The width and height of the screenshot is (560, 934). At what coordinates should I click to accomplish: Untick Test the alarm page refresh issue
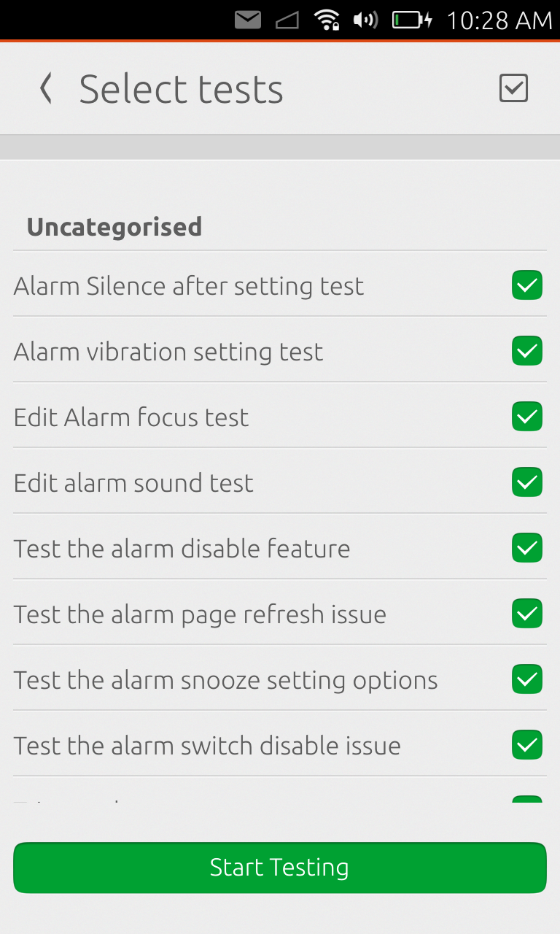point(526,614)
